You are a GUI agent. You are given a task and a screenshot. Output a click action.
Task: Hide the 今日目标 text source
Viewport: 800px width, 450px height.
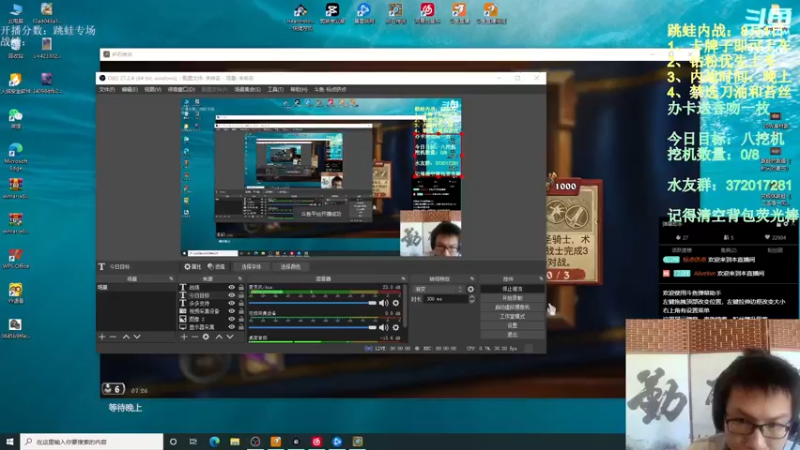[x=232, y=295]
